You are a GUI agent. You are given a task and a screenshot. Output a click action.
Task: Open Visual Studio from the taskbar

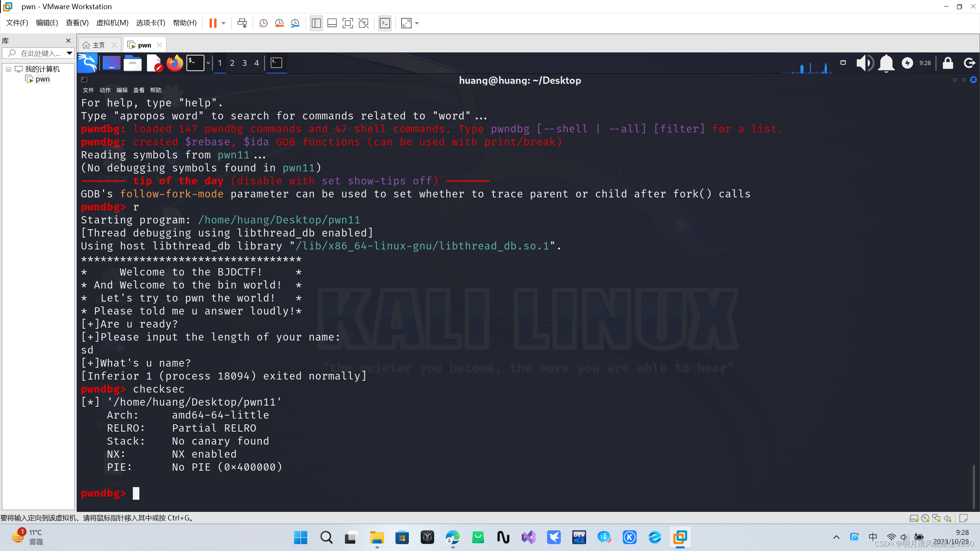coord(528,538)
